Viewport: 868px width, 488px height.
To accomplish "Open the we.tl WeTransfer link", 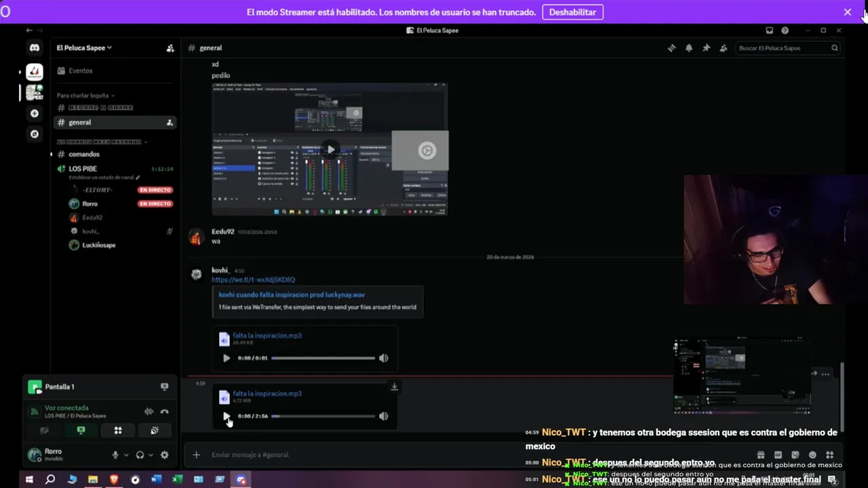I will pyautogui.click(x=253, y=280).
